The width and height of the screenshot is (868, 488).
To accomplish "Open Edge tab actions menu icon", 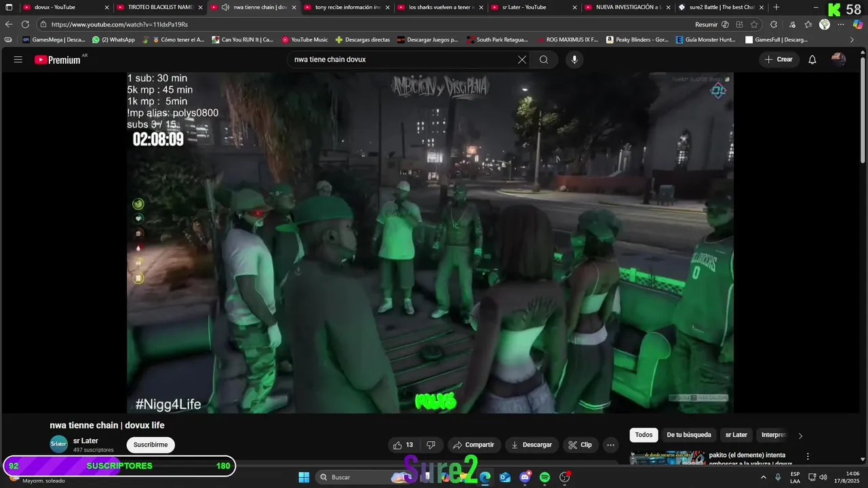I will [x=9, y=7].
